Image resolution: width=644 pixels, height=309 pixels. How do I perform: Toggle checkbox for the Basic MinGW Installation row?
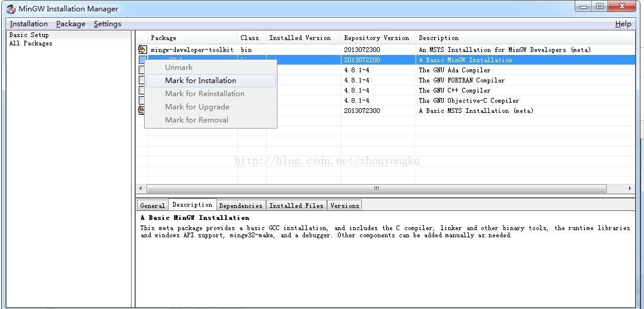[x=142, y=60]
